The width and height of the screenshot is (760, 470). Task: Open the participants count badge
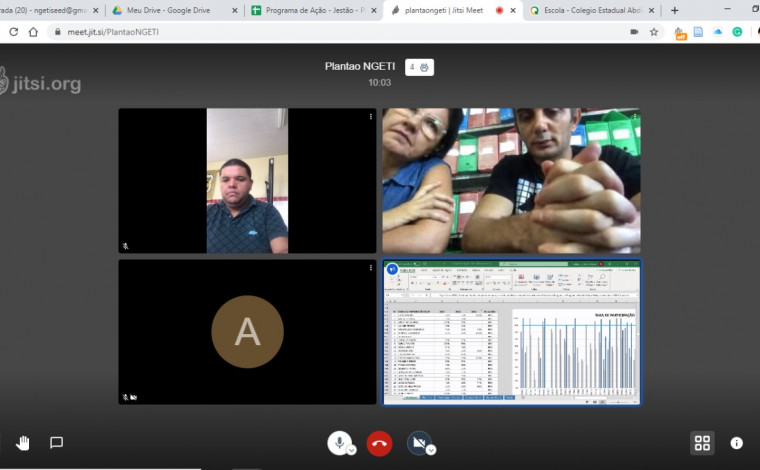(x=419, y=67)
